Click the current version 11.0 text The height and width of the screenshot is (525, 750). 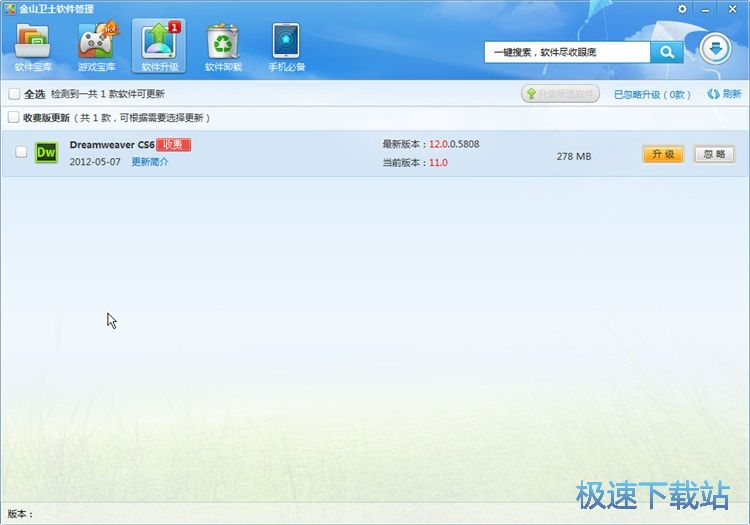[x=438, y=163]
